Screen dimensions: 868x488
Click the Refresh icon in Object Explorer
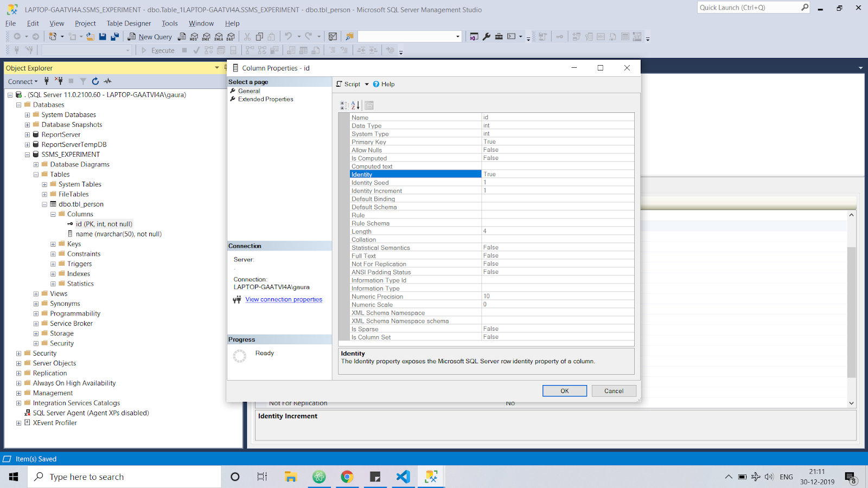click(x=95, y=81)
